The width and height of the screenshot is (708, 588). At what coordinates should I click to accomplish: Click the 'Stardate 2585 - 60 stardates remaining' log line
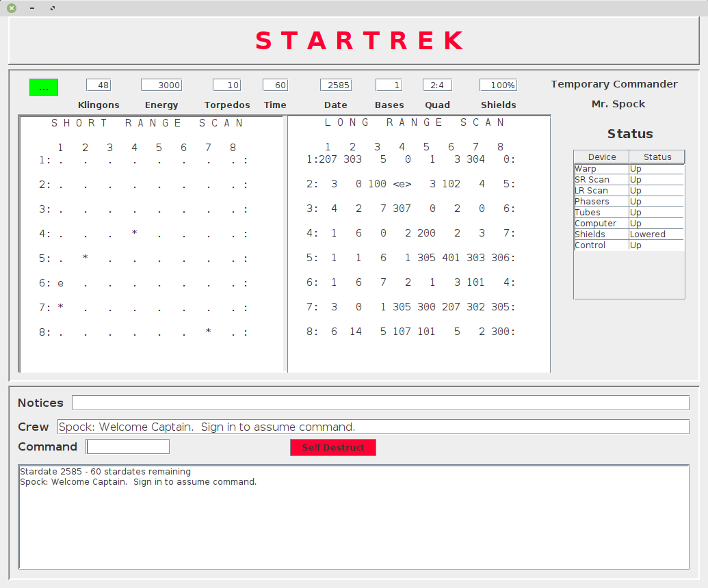105,472
